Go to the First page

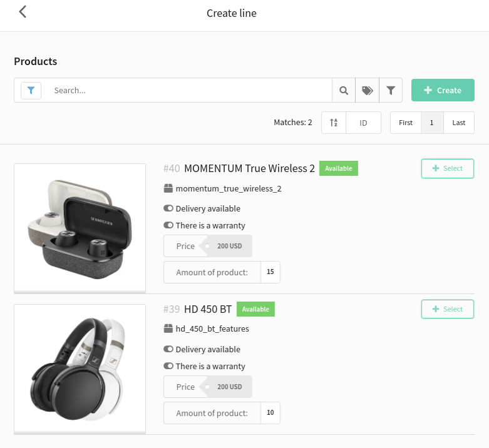pyautogui.click(x=406, y=123)
